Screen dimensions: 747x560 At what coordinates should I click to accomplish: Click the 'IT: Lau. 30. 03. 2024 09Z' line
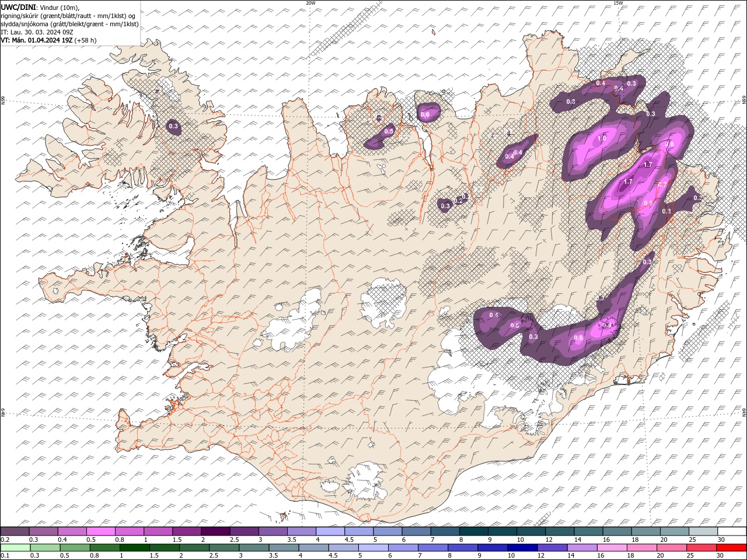click(37, 32)
